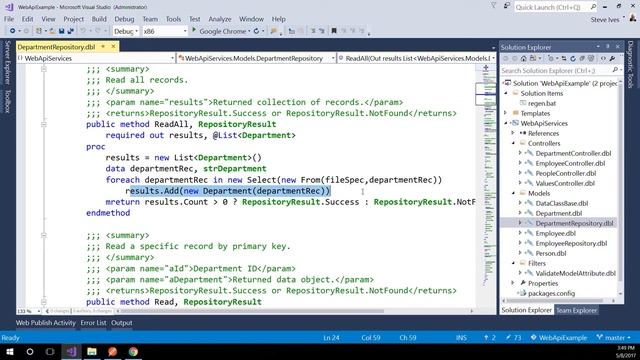This screenshot has height=360, width=640.
Task: Open the Debug menu
Action: click(x=124, y=19)
